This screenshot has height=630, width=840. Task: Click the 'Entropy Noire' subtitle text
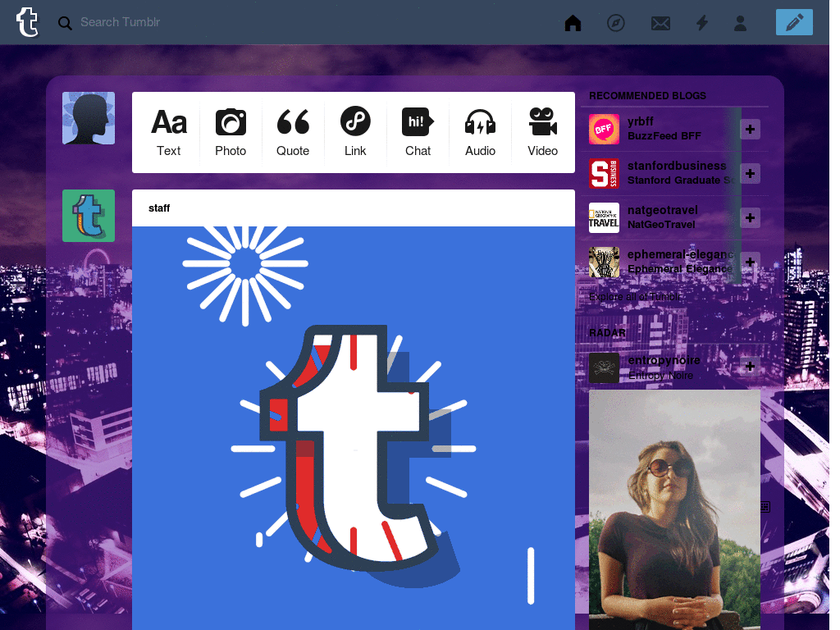[660, 376]
